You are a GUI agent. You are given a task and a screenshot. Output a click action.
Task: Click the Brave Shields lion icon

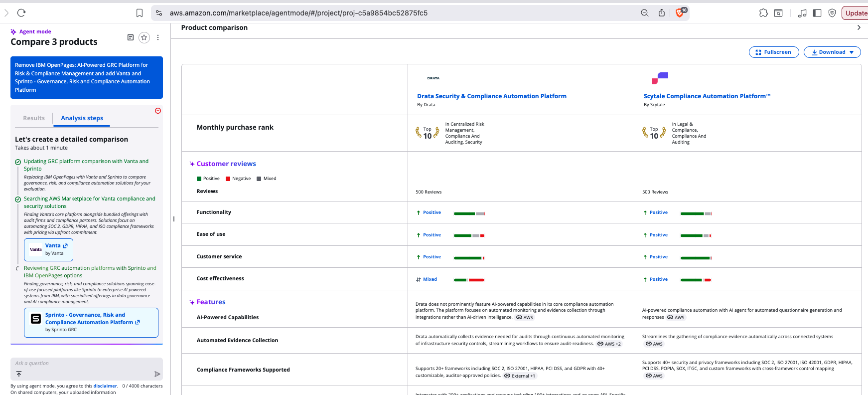[x=680, y=13]
